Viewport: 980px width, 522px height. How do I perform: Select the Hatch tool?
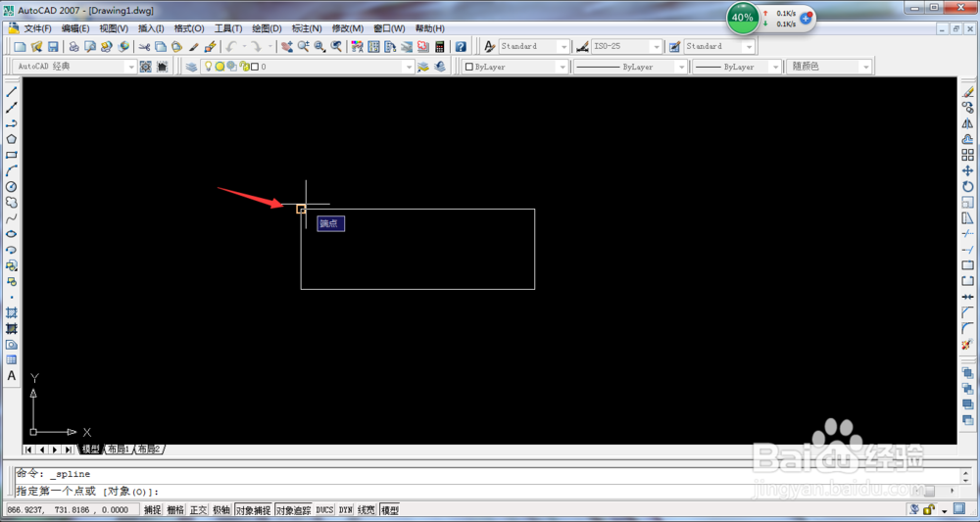[11, 312]
